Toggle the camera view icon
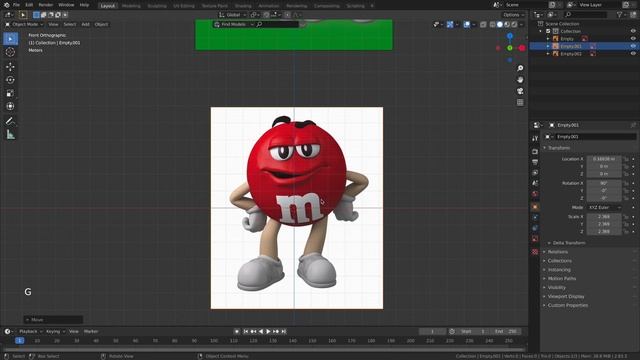 pos(520,91)
